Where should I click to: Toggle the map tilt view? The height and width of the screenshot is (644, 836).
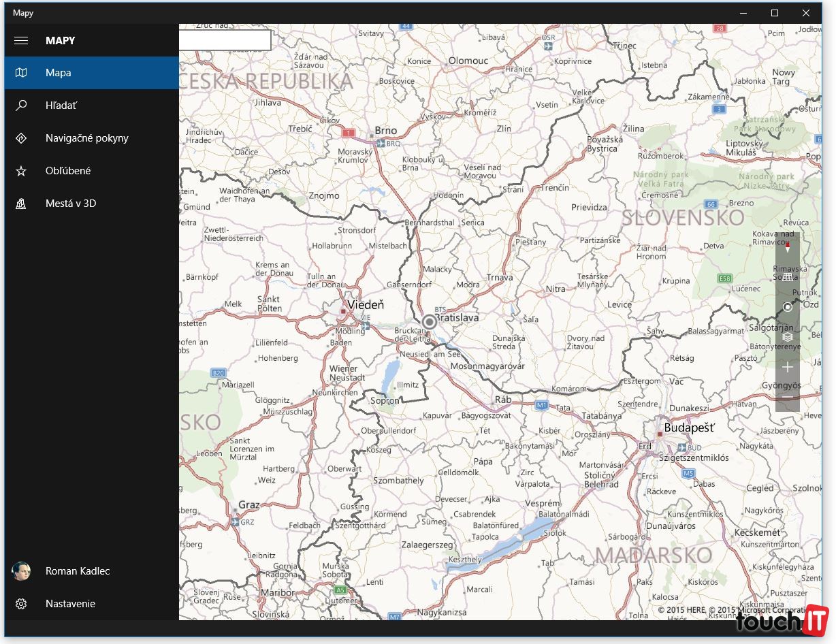click(x=788, y=276)
